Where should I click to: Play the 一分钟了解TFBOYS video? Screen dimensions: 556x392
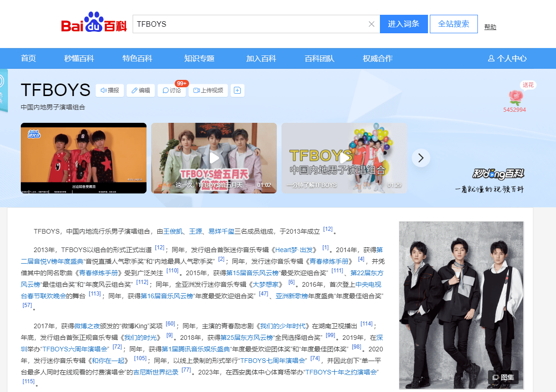tap(344, 158)
